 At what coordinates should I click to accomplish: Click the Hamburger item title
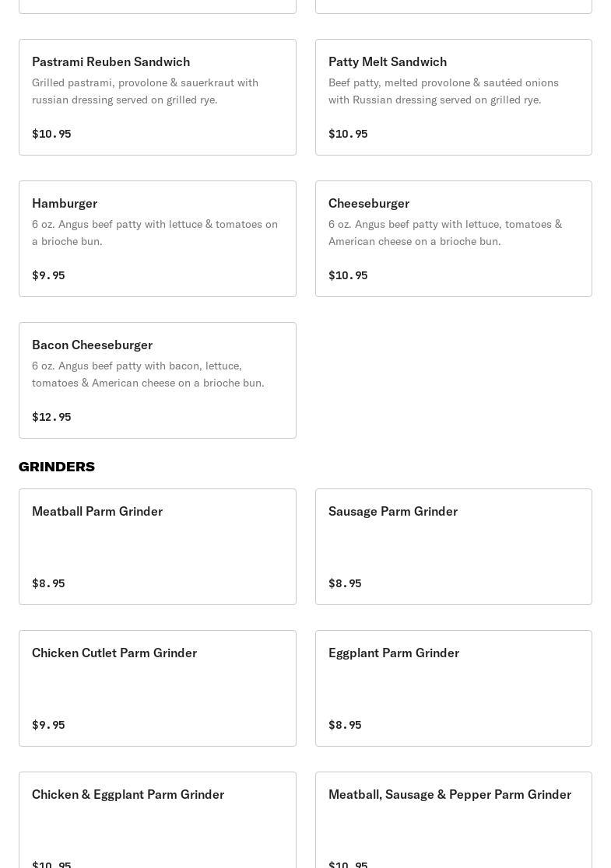65,203
